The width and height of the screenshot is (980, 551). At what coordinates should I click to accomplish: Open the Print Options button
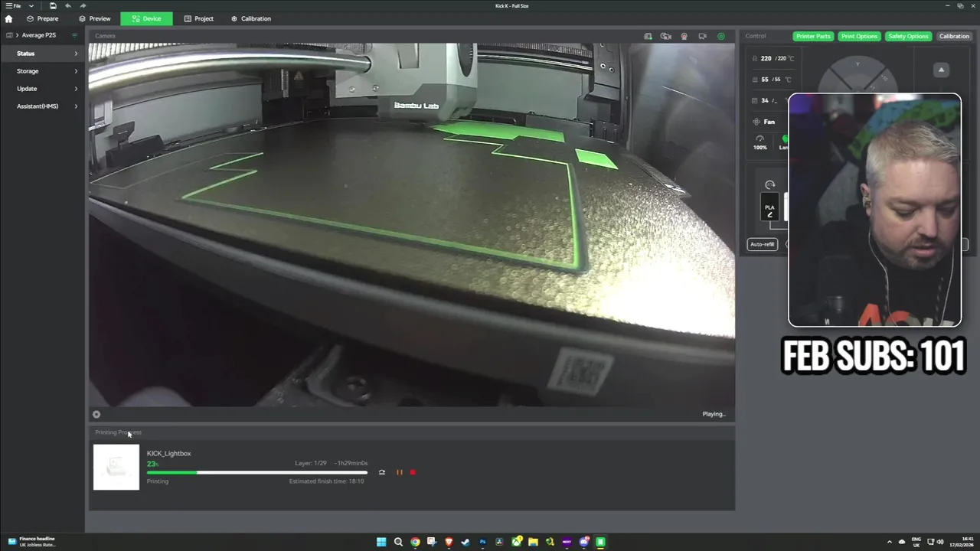click(859, 36)
